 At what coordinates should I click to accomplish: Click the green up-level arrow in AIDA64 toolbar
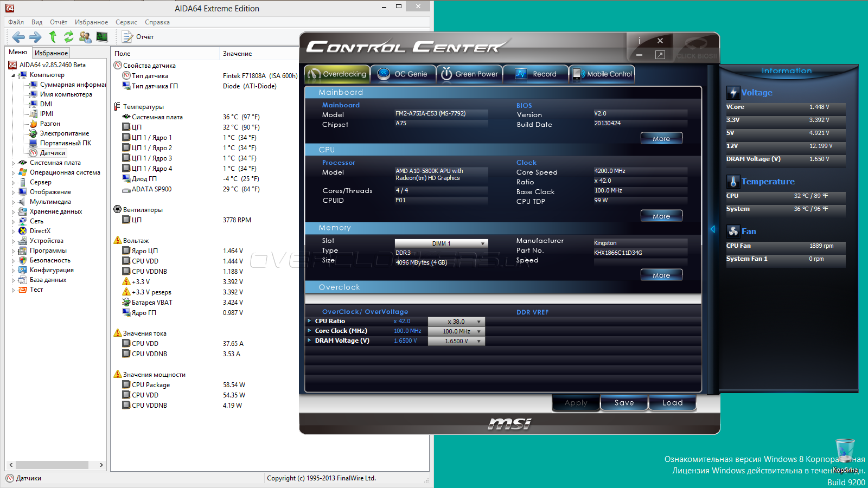point(53,36)
